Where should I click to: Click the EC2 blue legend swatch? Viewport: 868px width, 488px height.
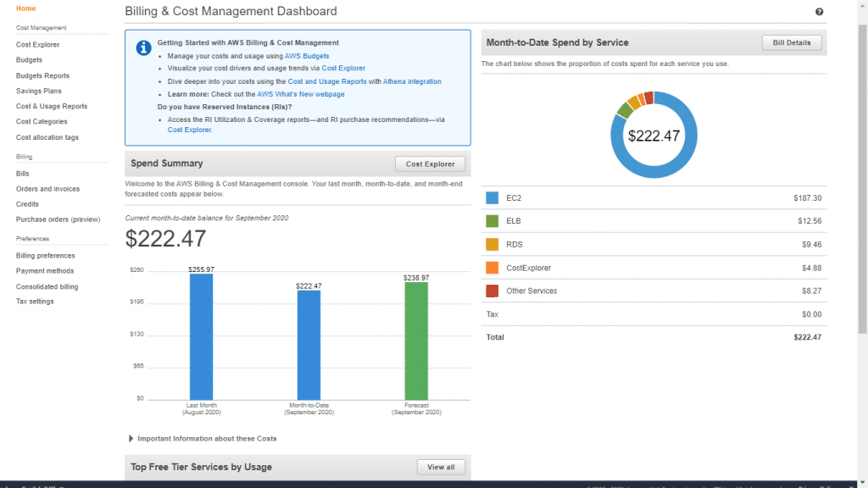(492, 198)
